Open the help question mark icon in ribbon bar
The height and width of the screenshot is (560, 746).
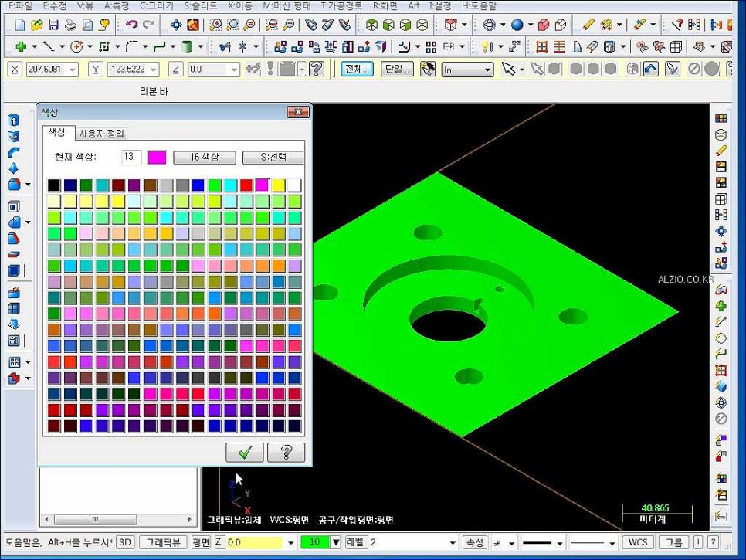317,69
